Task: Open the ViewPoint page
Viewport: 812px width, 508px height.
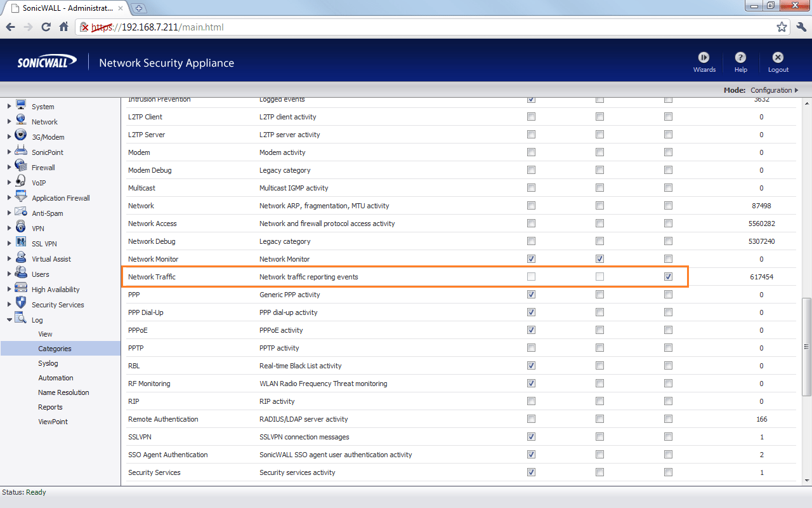Action: 53,421
